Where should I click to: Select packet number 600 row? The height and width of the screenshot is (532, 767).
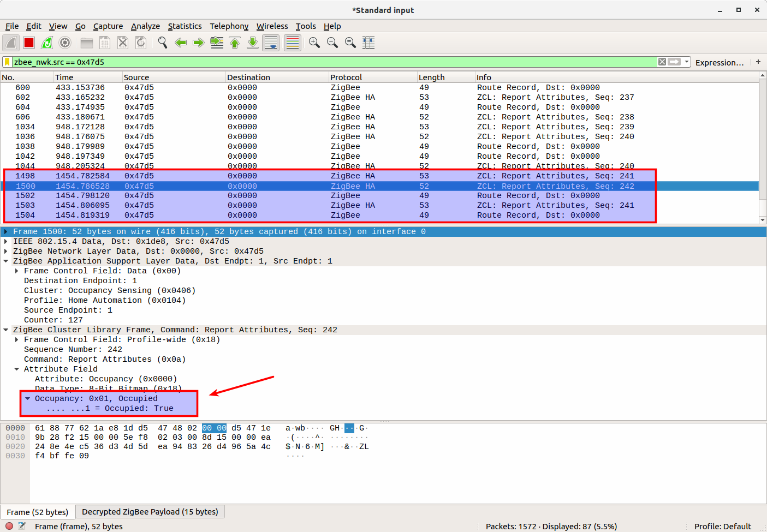click(x=379, y=88)
